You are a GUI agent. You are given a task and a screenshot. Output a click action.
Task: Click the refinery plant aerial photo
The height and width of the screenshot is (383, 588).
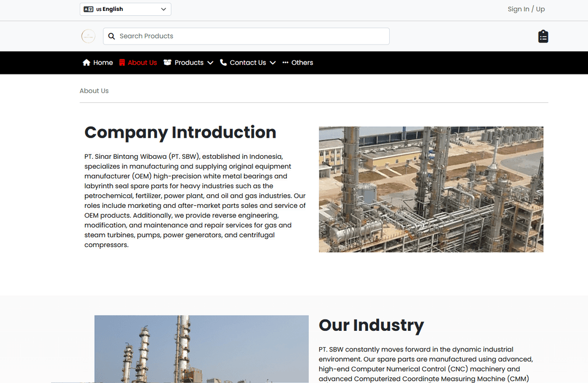pos(431,189)
